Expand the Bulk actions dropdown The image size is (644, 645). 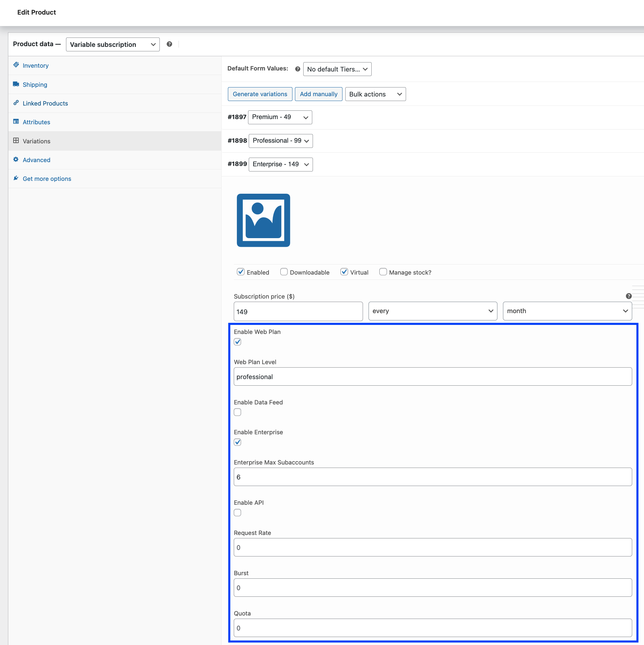pyautogui.click(x=375, y=94)
